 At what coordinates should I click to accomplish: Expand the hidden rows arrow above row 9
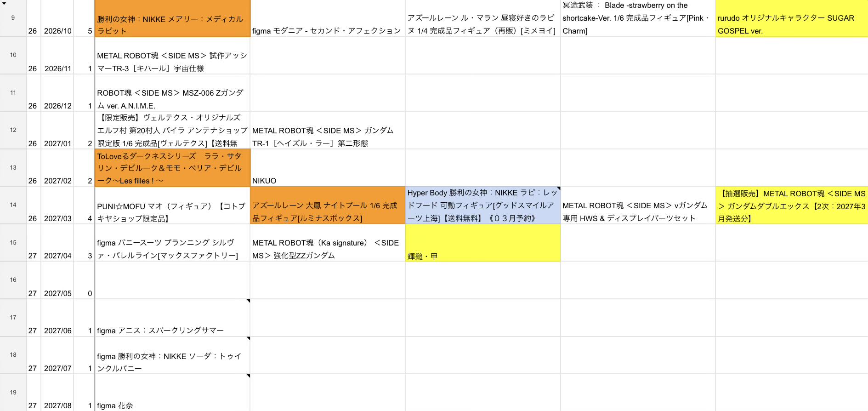[x=4, y=3]
